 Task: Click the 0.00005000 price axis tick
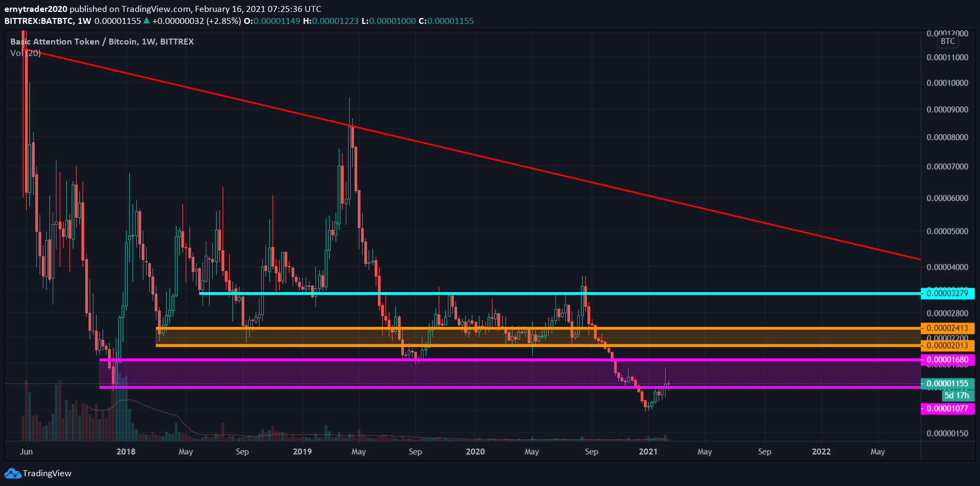coord(947,231)
